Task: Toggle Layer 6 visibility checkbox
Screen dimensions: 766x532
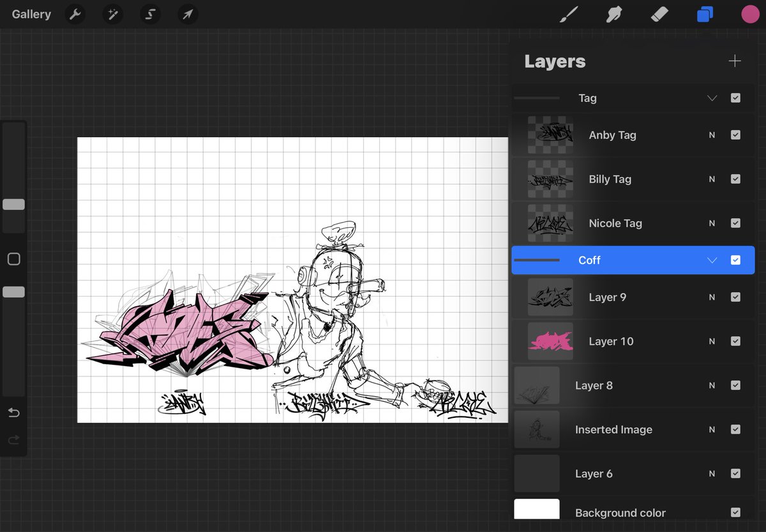Action: click(735, 473)
